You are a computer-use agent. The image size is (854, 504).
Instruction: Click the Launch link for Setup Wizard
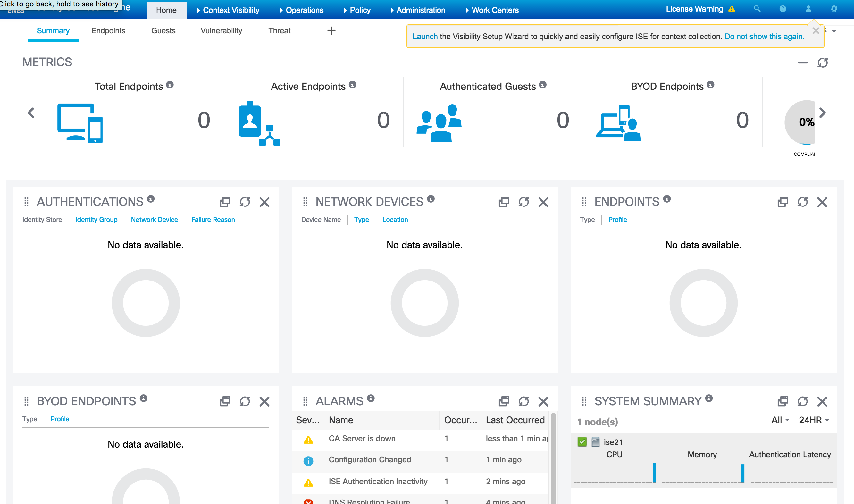[425, 36]
